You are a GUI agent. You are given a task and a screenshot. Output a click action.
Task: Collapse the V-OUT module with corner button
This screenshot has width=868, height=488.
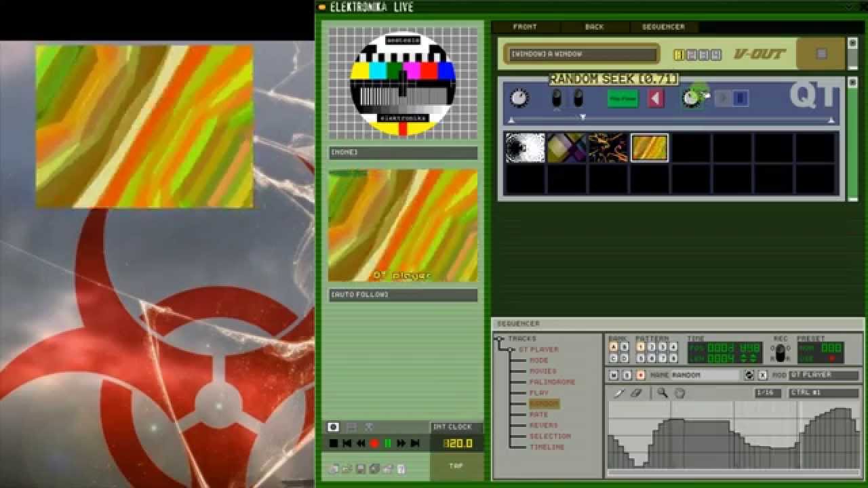pos(852,43)
